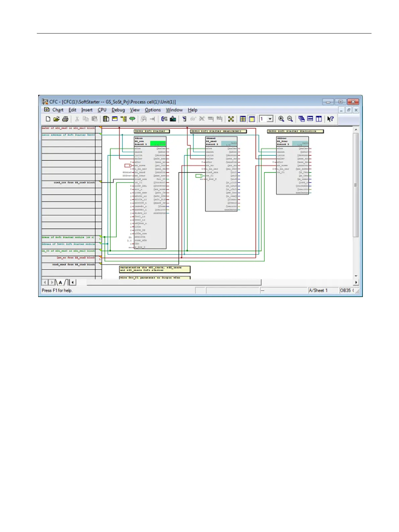
Task: Open the block catalog icon
Action: (x=106, y=119)
